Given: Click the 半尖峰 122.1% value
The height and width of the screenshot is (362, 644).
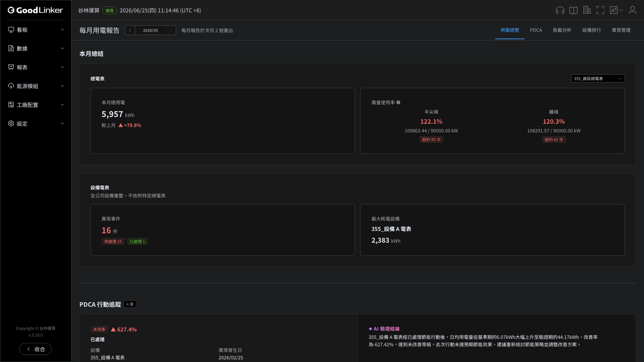Looking at the screenshot, I should coord(431,121).
